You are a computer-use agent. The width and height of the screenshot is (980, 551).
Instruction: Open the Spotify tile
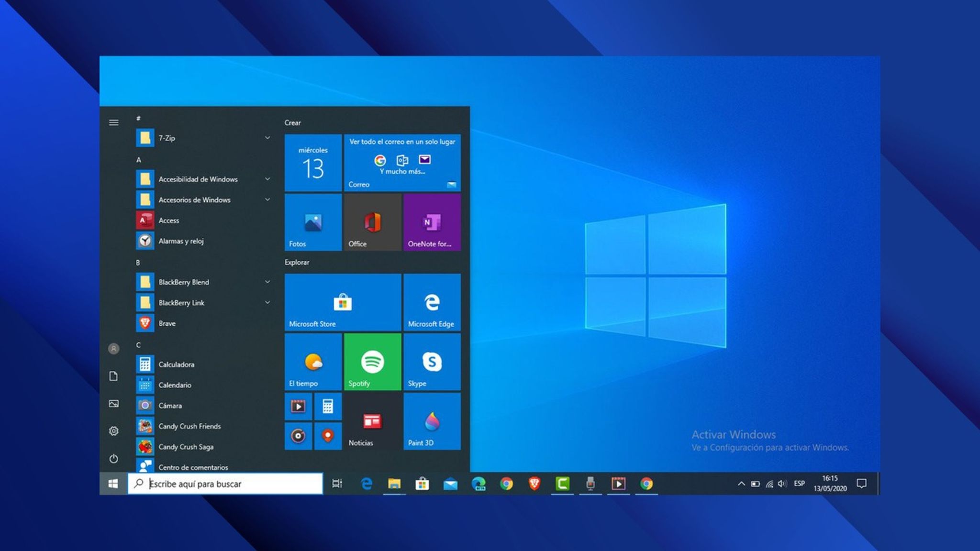(372, 362)
